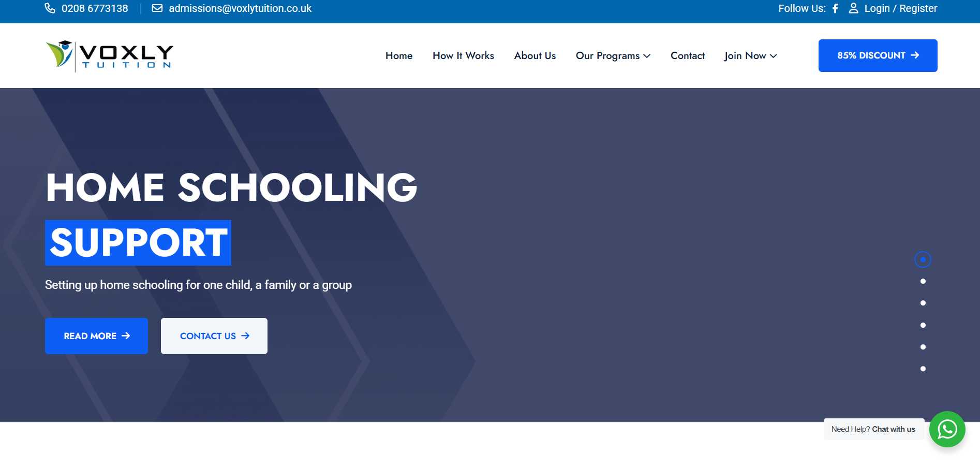Click the user account icon

click(x=853, y=8)
